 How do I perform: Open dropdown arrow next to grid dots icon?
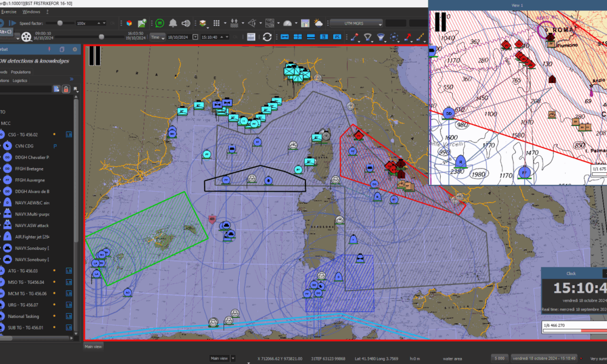225,23
